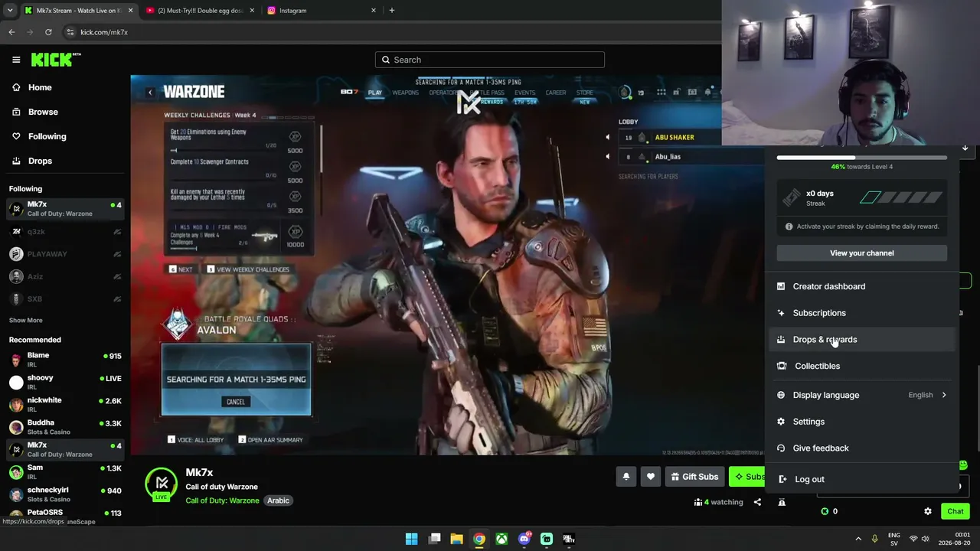Image resolution: width=980 pixels, height=551 pixels.
Task: Open Aziz channel in Following list
Action: [x=66, y=276]
